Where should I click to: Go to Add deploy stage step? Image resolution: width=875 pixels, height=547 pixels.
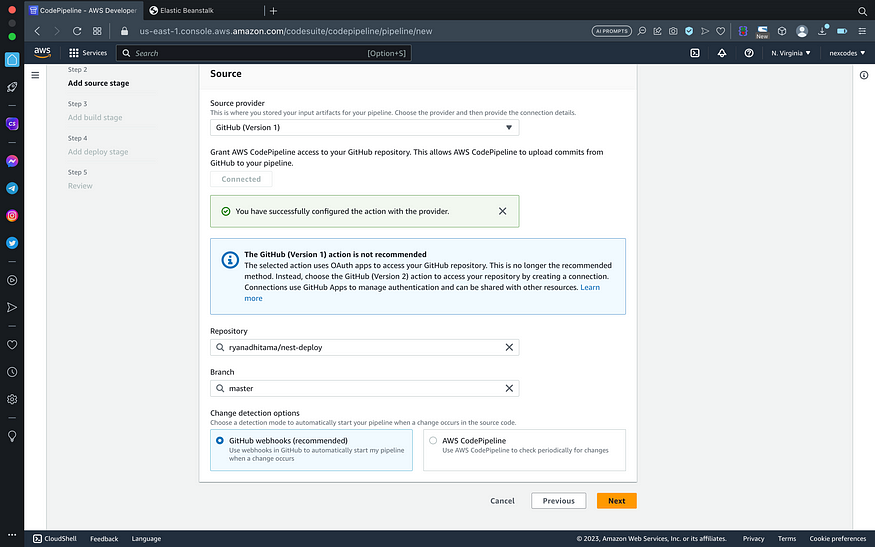pos(98,152)
